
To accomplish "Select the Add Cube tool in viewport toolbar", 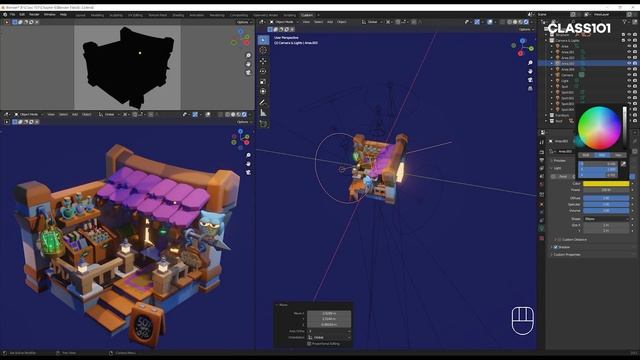I will (x=263, y=123).
